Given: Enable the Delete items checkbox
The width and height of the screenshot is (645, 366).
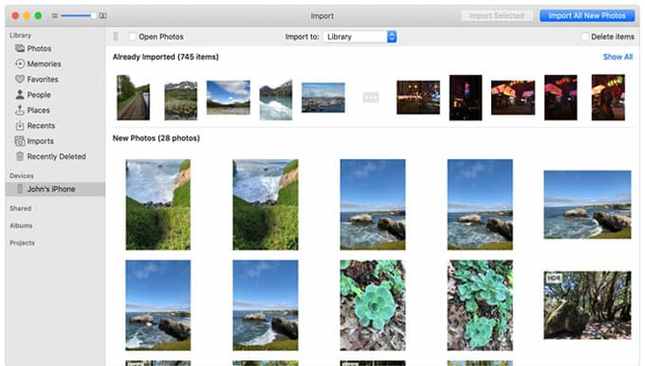Looking at the screenshot, I should click(x=585, y=37).
